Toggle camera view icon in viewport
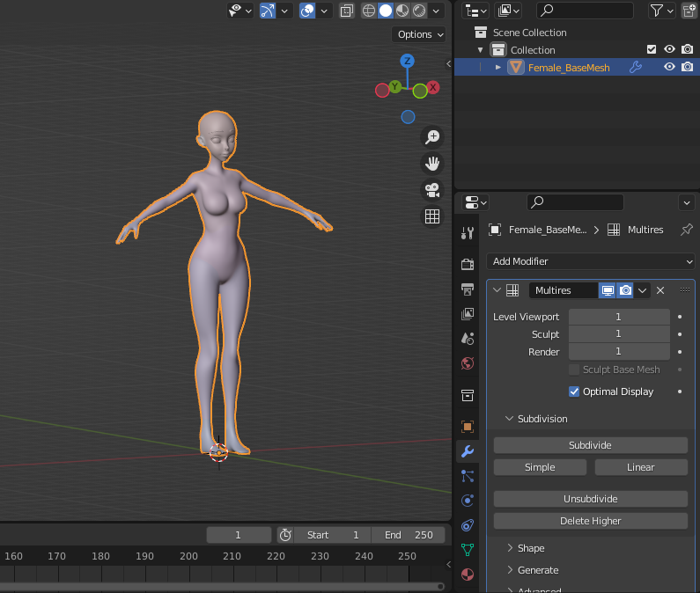The height and width of the screenshot is (593, 700). 432,190
